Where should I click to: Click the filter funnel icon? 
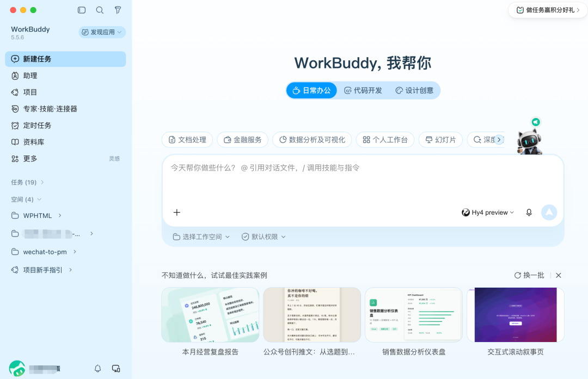point(118,10)
